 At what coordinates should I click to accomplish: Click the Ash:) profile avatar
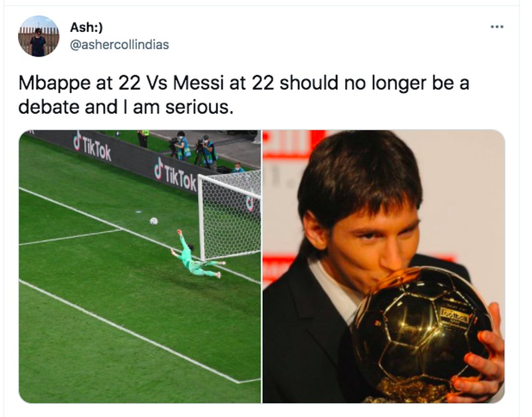(39, 36)
